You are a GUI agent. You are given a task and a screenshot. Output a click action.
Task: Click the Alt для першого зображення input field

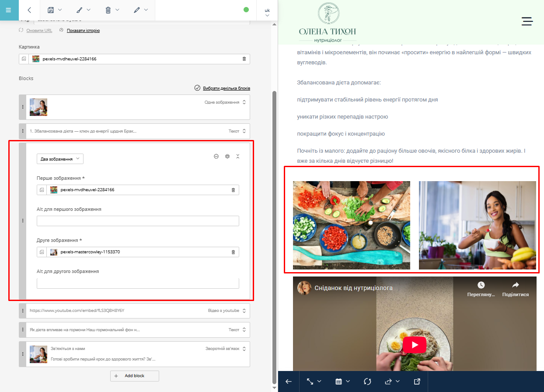coord(138,221)
